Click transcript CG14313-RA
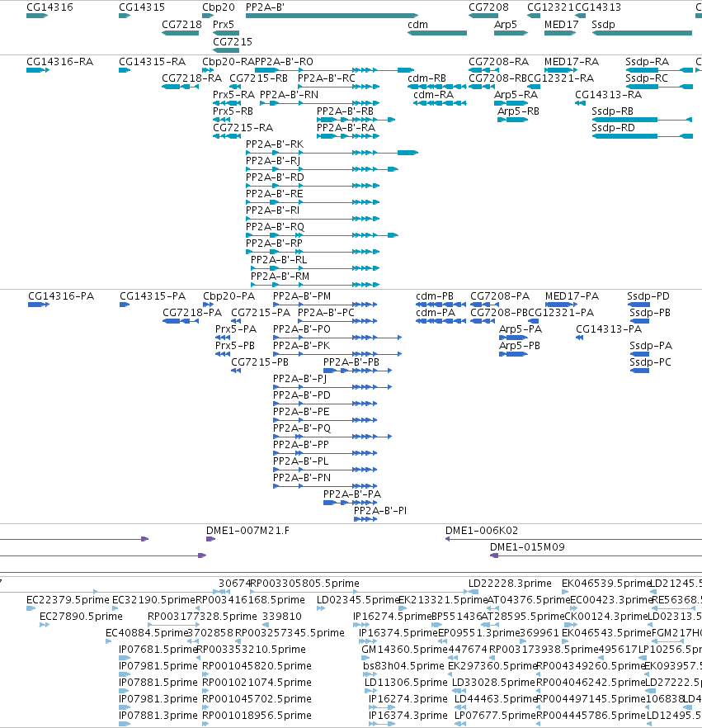 click(x=608, y=95)
